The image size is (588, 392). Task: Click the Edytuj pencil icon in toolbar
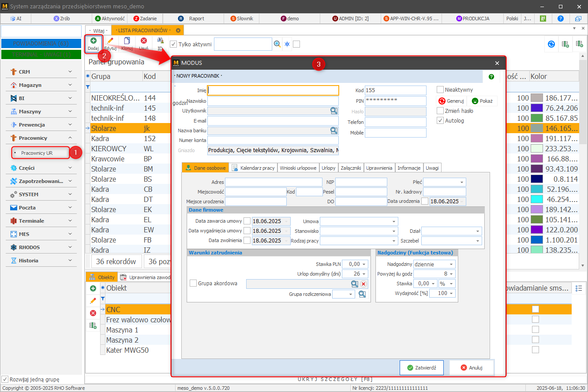110,41
